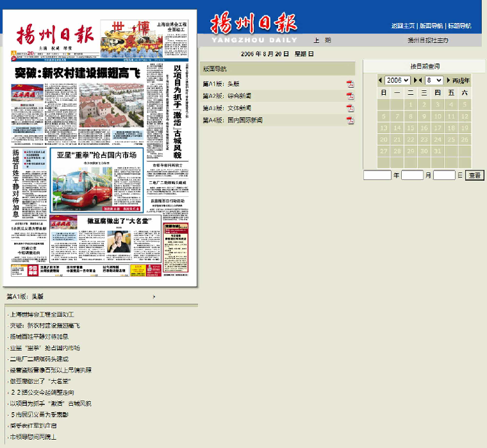
Task: Click next year arrow right of 2006
Action: pos(415,81)
